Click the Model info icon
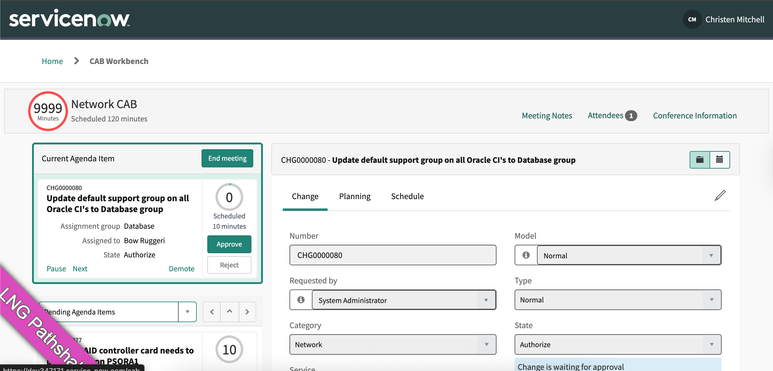This screenshot has width=773, height=371. (526, 255)
